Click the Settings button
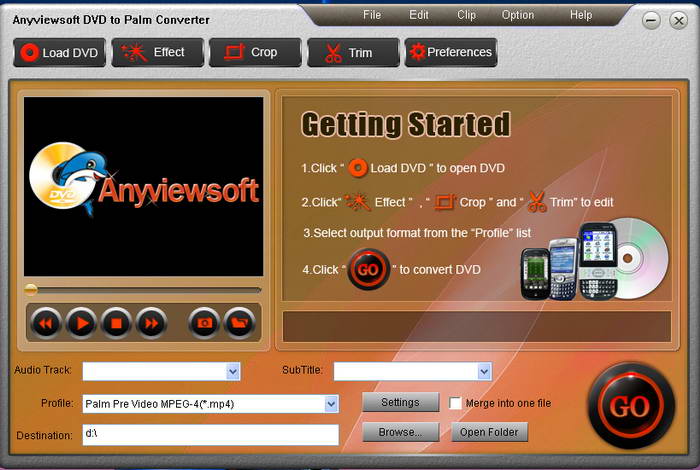The width and height of the screenshot is (700, 470). [x=400, y=403]
